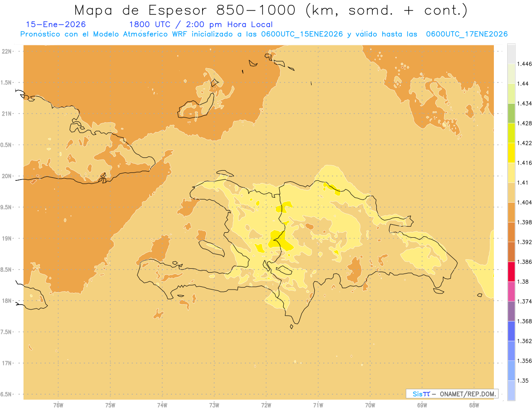This screenshot has width=532, height=411.
Task: Click the longitude label '72W'
Action: pyautogui.click(x=266, y=405)
